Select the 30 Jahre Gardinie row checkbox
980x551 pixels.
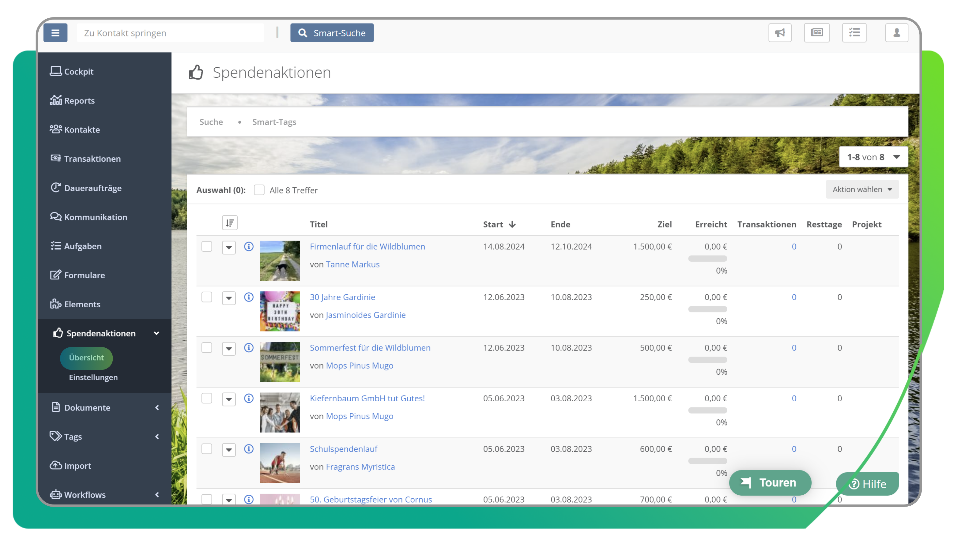point(207,297)
